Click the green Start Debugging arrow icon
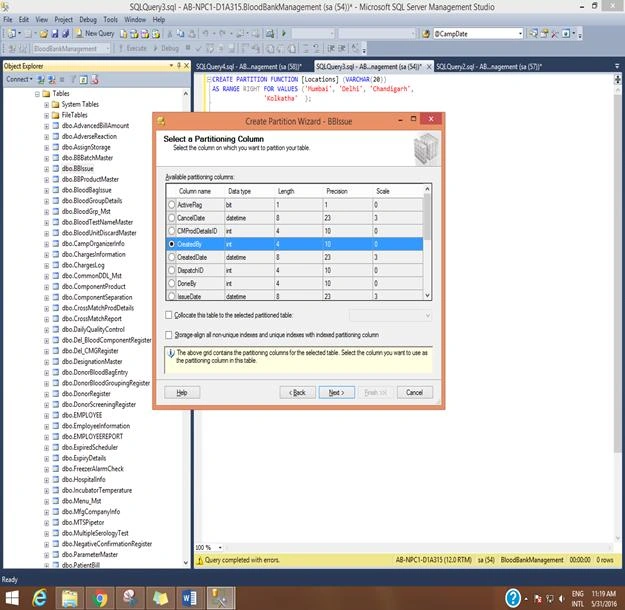 click(x=284, y=34)
